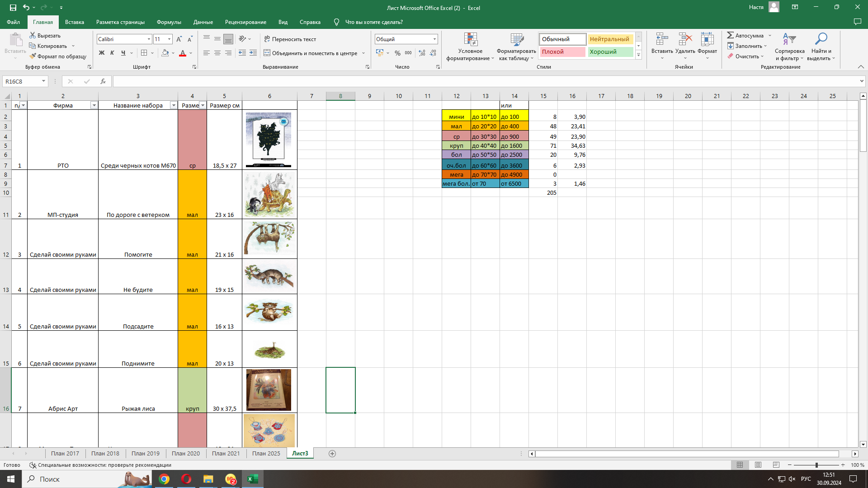Viewport: 868px width, 488px height.
Task: Click the new sheet plus icon
Action: [x=332, y=454]
